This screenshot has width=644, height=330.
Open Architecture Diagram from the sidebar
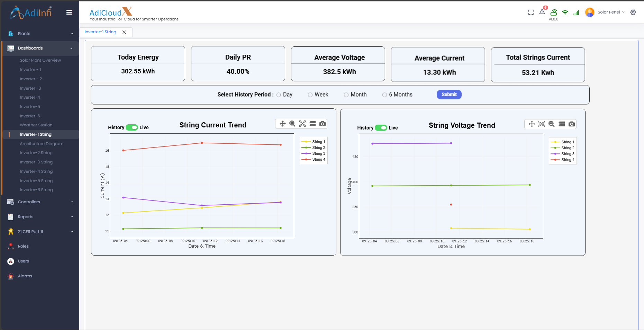[x=42, y=144]
